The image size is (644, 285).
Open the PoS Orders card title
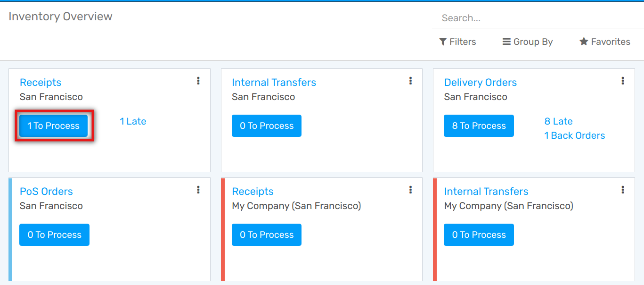pos(46,192)
